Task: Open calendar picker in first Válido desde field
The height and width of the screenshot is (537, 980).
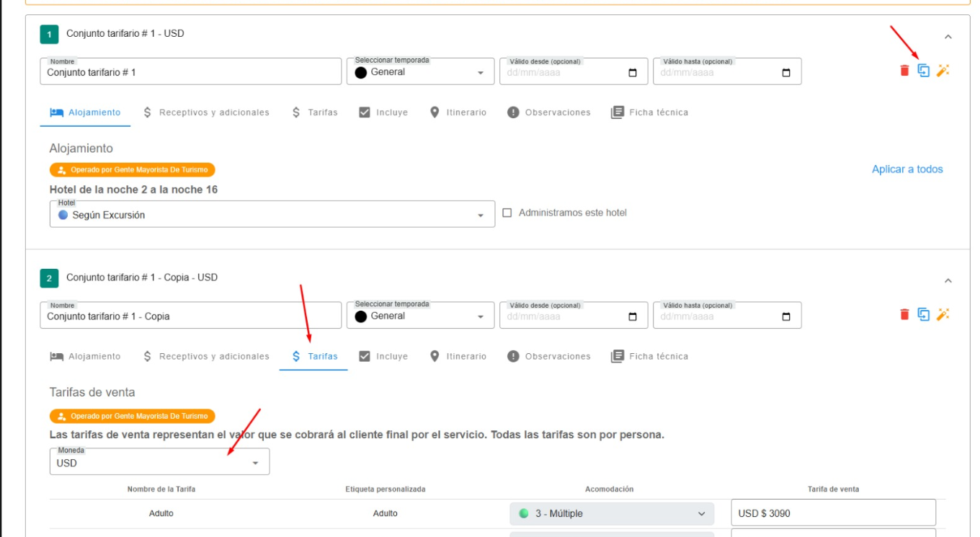Action: (633, 73)
